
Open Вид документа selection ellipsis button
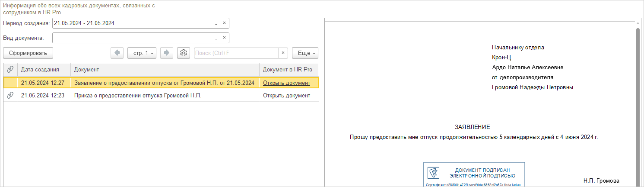(x=215, y=38)
